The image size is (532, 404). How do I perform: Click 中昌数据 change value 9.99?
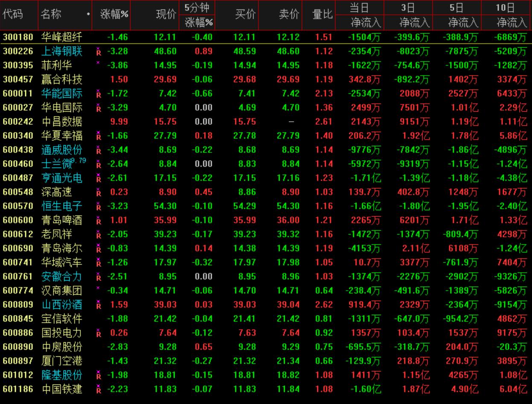tap(119, 122)
